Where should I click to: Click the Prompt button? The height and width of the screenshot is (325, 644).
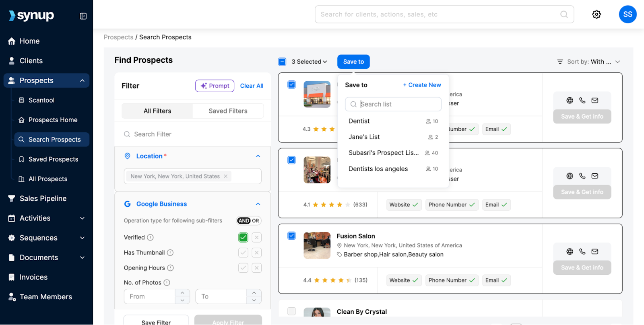(x=215, y=86)
